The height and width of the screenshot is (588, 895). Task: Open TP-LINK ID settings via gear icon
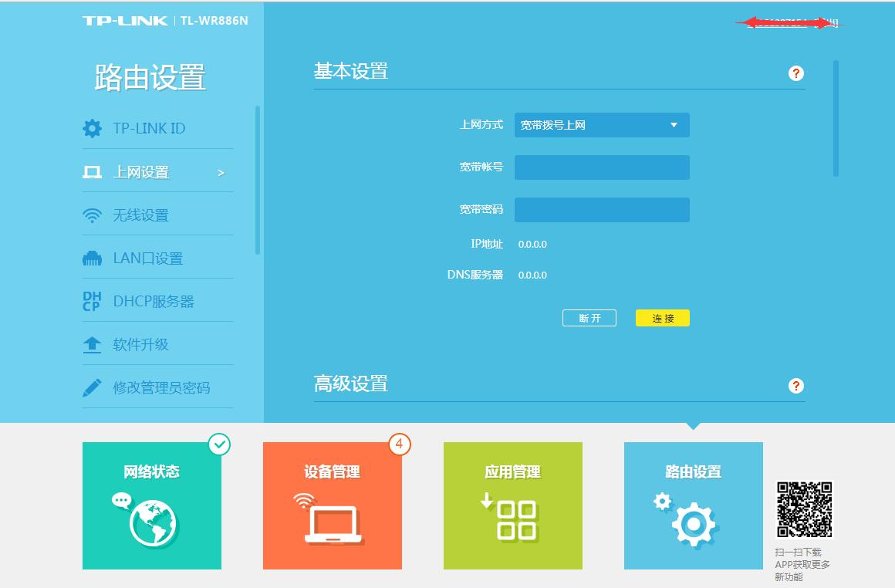coord(93,127)
